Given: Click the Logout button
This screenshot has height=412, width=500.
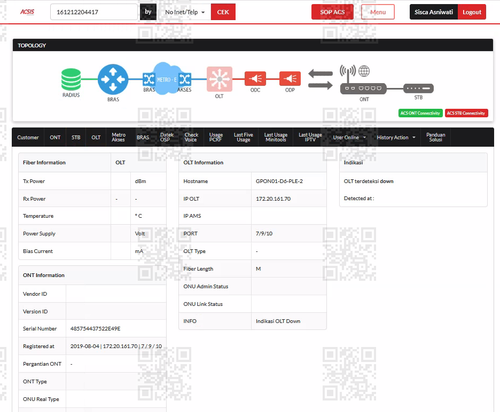Looking at the screenshot, I should (472, 12).
